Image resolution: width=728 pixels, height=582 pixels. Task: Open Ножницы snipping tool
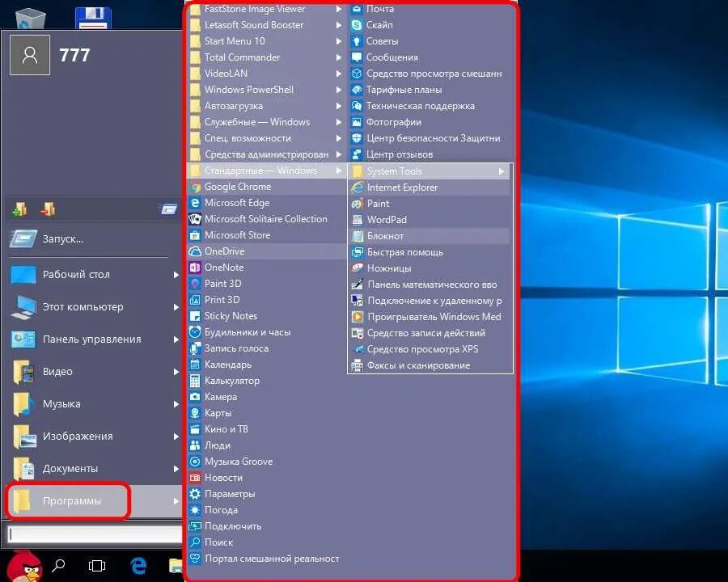click(x=430, y=268)
